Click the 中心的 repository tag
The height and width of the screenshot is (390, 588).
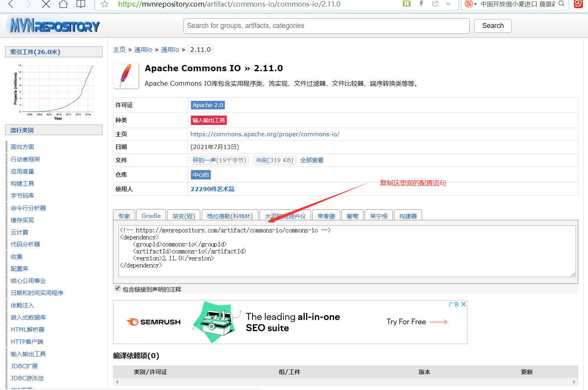[201, 175]
